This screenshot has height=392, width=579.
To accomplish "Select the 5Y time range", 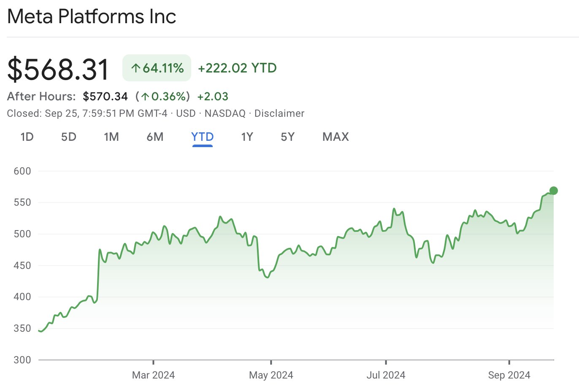I will (287, 137).
